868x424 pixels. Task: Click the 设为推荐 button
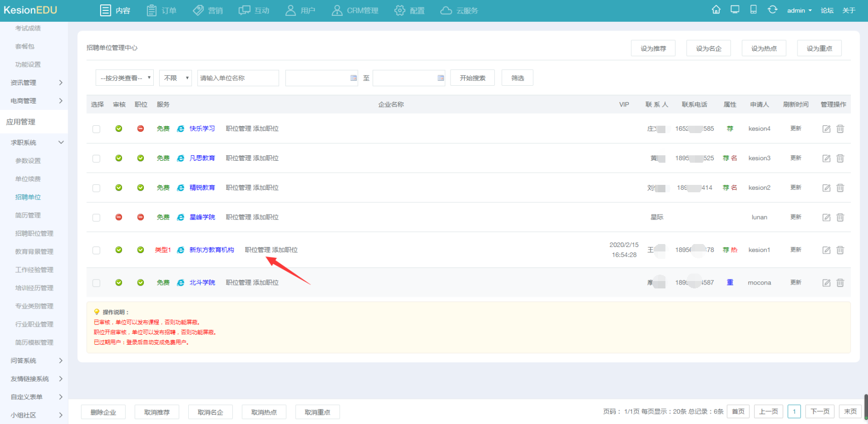653,48
